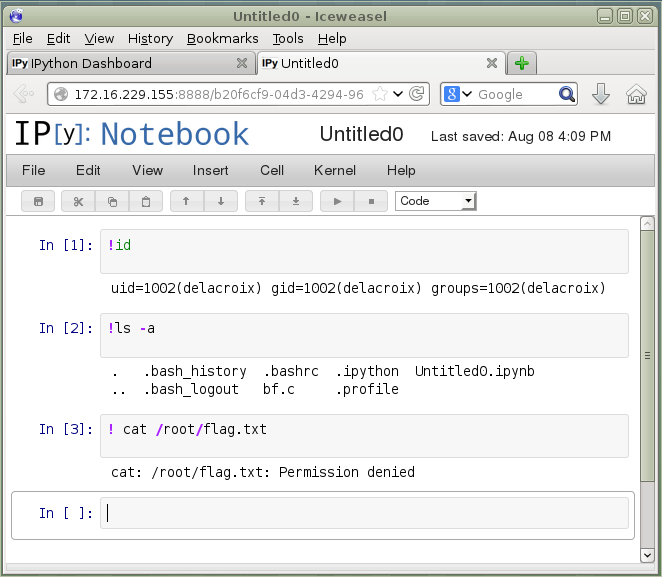Rename notebook by clicking Untitled0 title
This screenshot has width=662, height=577.
[361, 134]
